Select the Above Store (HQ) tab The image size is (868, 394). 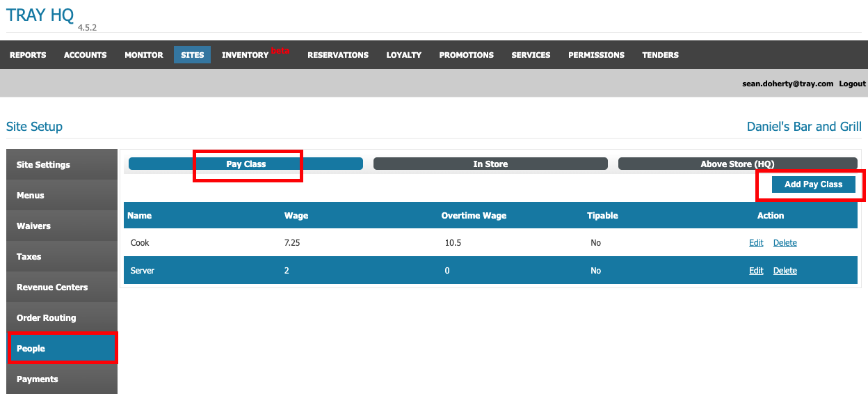pos(737,164)
